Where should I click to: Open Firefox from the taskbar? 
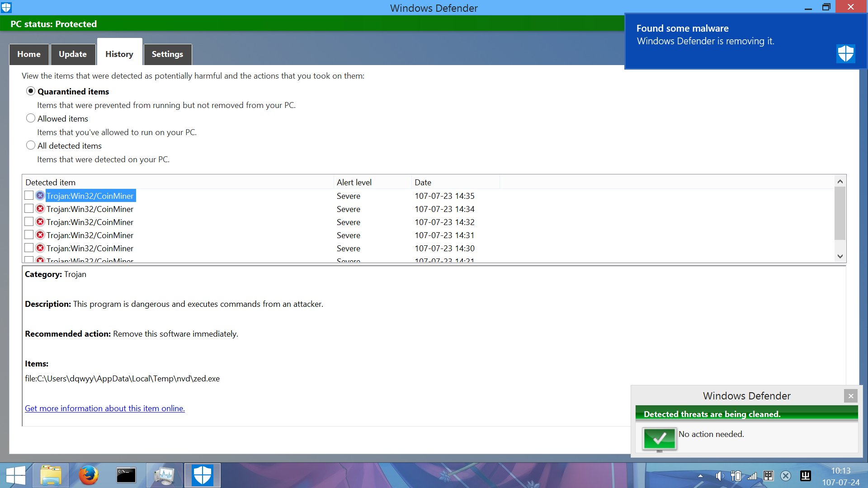(88, 475)
